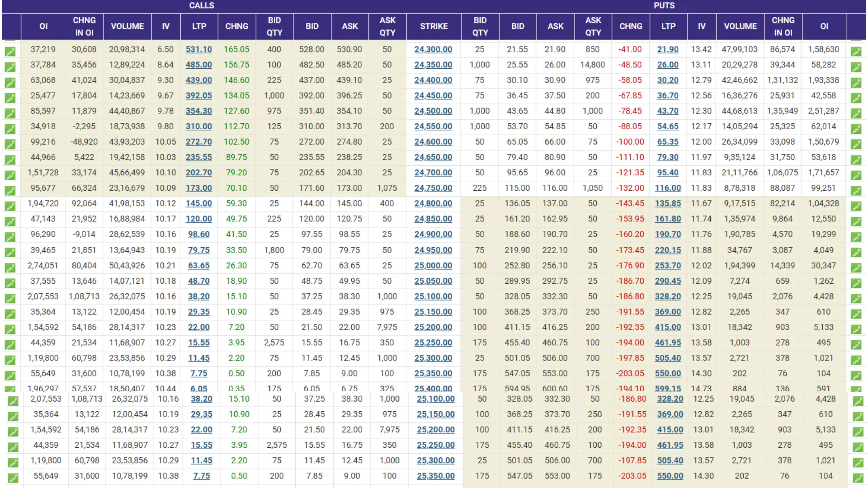Click call LTP link 272.70
The height and width of the screenshot is (488, 868).
tap(198, 141)
